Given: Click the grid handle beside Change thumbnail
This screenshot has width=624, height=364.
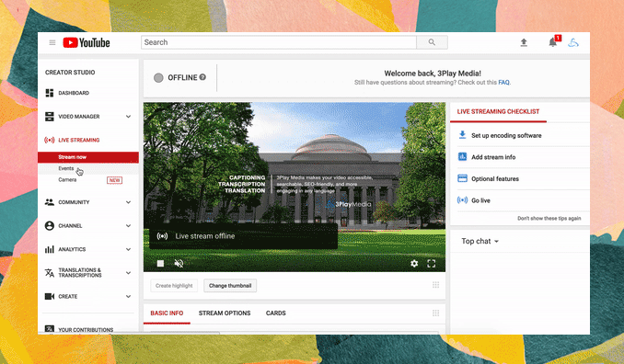Looking at the screenshot, I should tap(435, 285).
